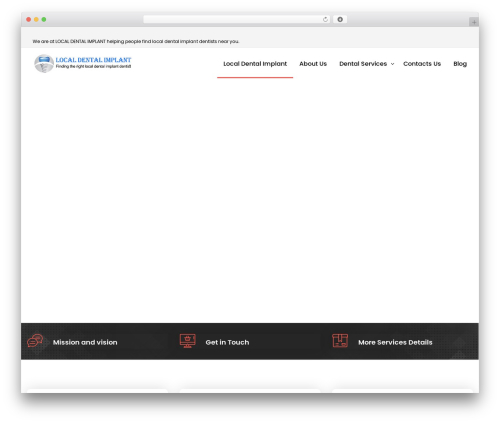Click the round browser extension icon beside address bar
The width and height of the screenshot is (500, 423).
click(x=340, y=20)
